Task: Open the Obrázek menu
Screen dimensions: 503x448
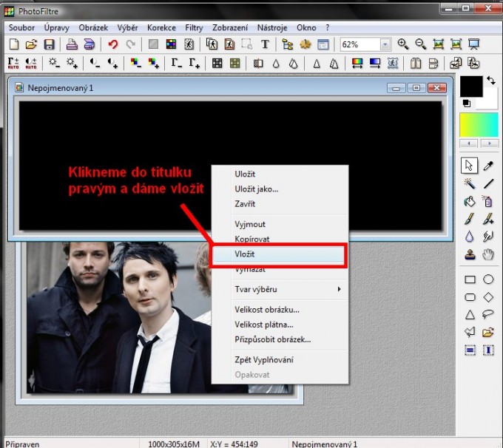Action: 93,28
